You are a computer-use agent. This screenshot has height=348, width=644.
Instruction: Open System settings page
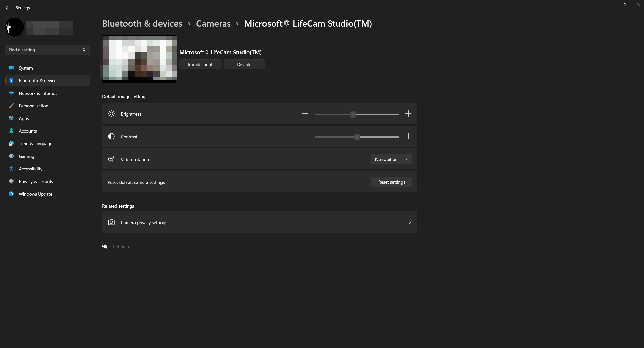(47, 68)
